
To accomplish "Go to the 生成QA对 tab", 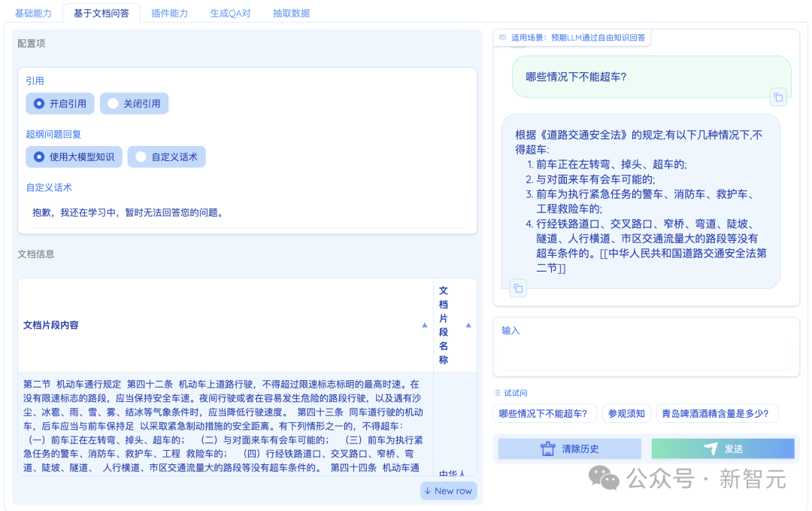I will pos(230,13).
